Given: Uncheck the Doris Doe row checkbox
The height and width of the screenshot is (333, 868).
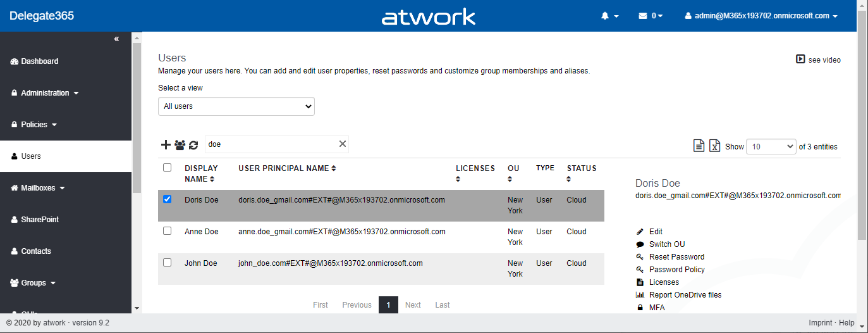Looking at the screenshot, I should pos(168,199).
